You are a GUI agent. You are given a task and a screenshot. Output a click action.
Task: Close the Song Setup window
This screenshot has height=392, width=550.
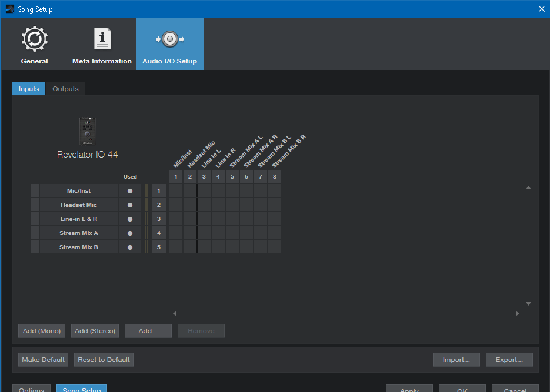tap(542, 9)
